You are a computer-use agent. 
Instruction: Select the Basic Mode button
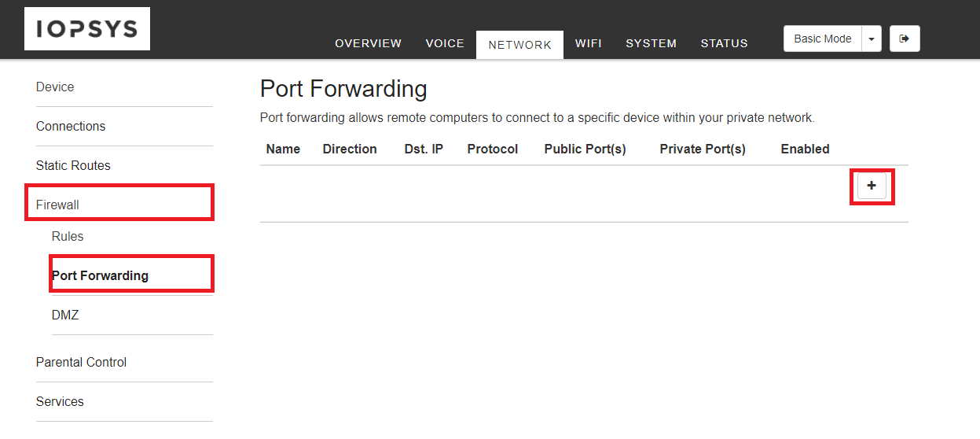tap(823, 39)
